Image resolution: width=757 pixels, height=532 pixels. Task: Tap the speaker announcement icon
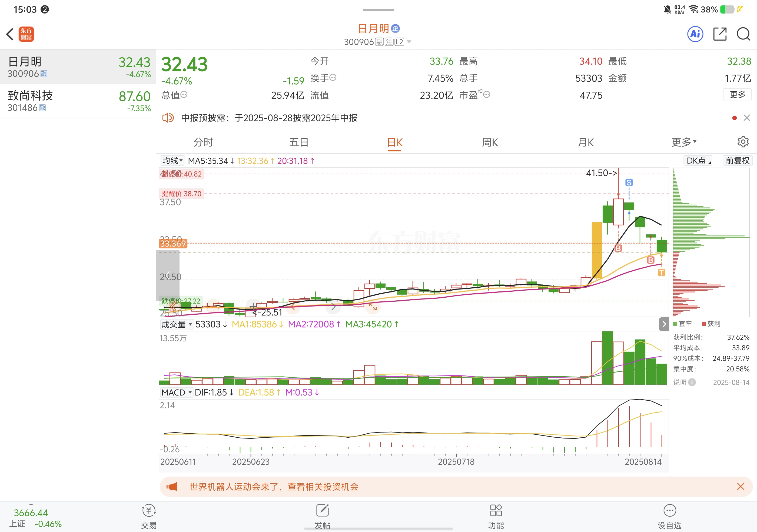pos(168,118)
